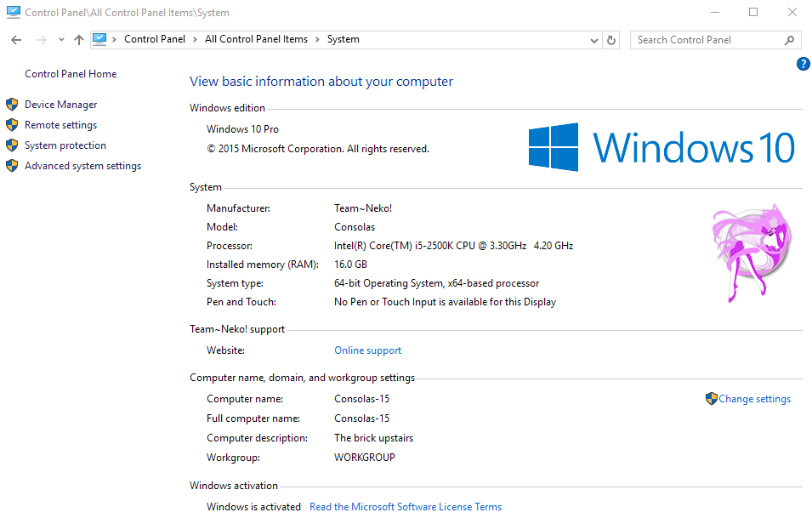Click the pink Team~Neko! OEM logo

(752, 253)
